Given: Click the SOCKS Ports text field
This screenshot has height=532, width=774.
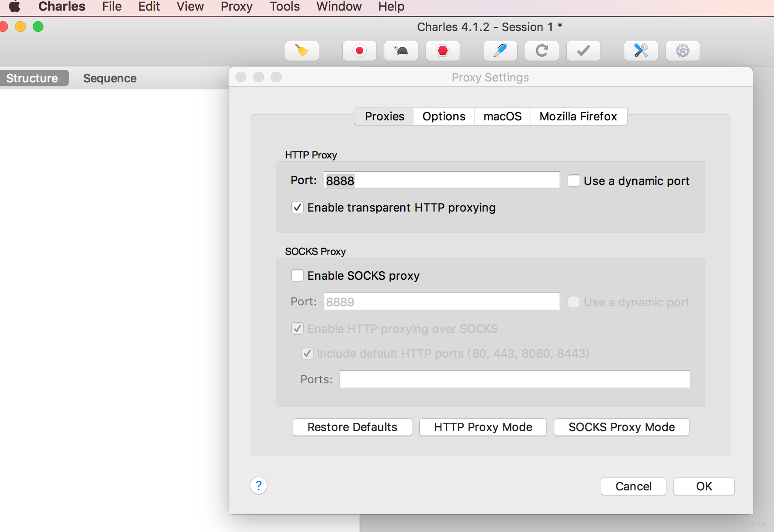Looking at the screenshot, I should (x=515, y=379).
